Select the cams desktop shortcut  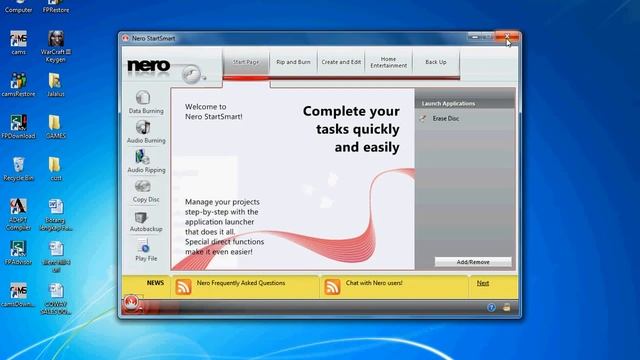coord(18,43)
